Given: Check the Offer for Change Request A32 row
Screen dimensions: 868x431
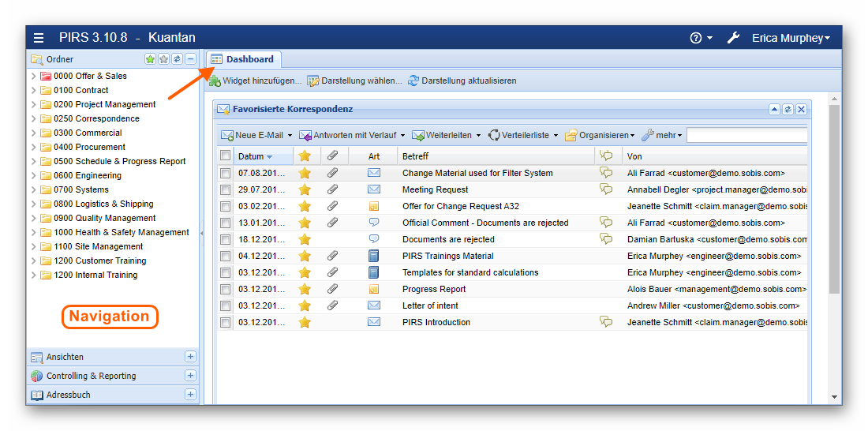Looking at the screenshot, I should (x=226, y=207).
